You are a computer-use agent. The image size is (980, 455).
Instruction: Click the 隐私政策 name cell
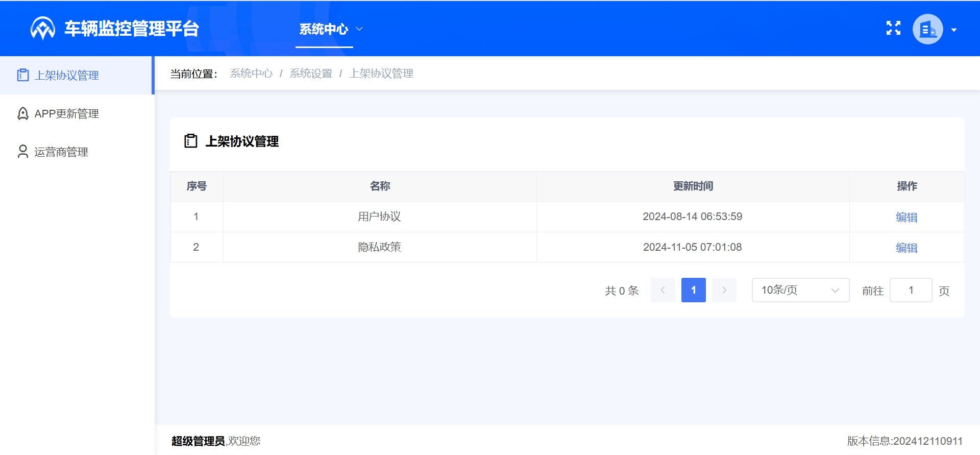[379, 247]
